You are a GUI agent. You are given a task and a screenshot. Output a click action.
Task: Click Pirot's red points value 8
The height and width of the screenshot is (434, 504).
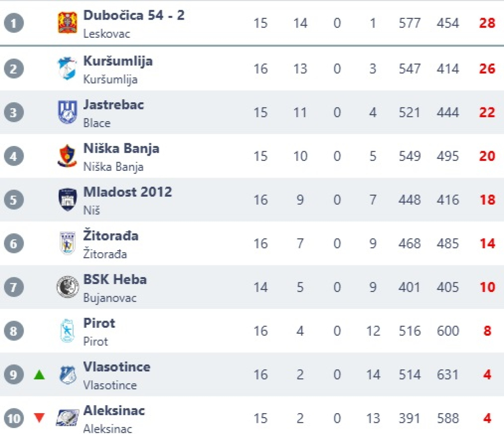pos(487,331)
